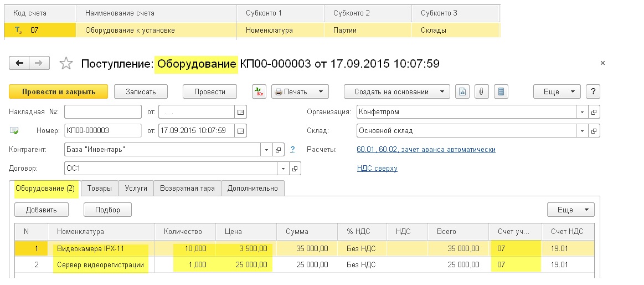644x285 pixels.
Task: Switch to the Возвратная тара tab
Action: (187, 189)
